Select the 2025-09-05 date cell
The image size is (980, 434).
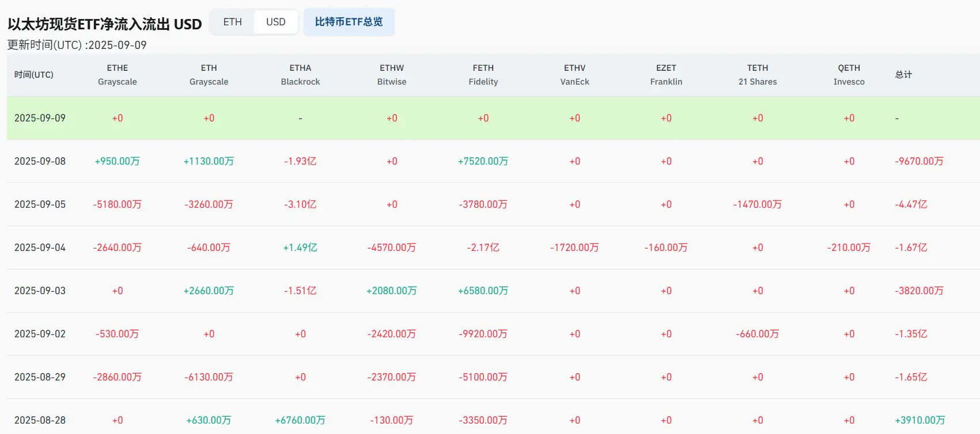(x=40, y=204)
